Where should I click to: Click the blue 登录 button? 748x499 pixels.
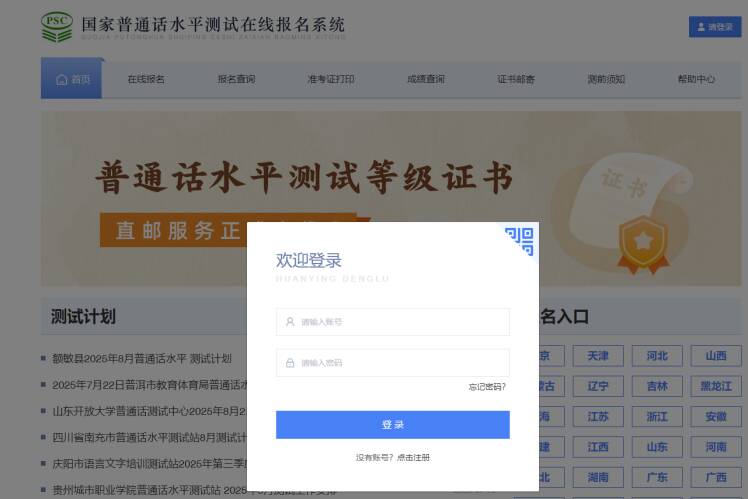[x=393, y=425]
